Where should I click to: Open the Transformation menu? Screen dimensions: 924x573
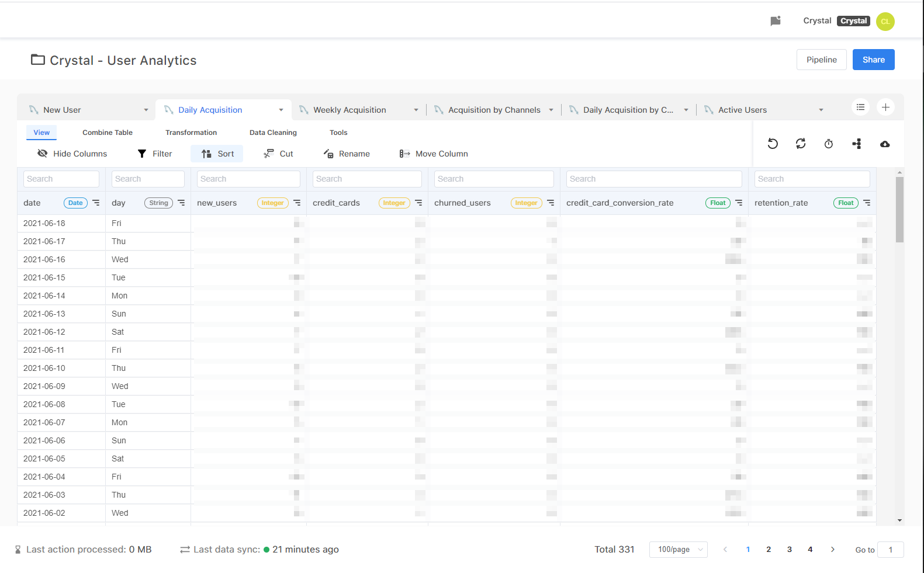tap(191, 133)
